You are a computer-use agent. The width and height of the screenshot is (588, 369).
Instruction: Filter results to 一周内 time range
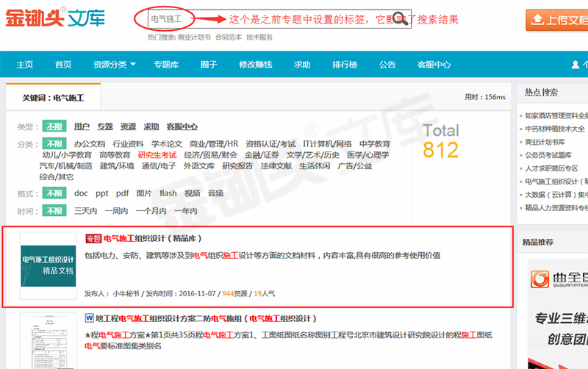(x=116, y=211)
